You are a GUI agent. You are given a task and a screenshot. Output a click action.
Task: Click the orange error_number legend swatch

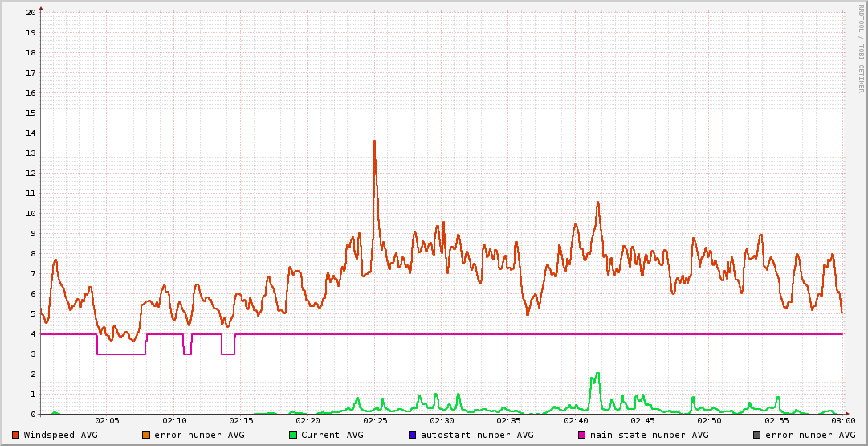point(146,435)
